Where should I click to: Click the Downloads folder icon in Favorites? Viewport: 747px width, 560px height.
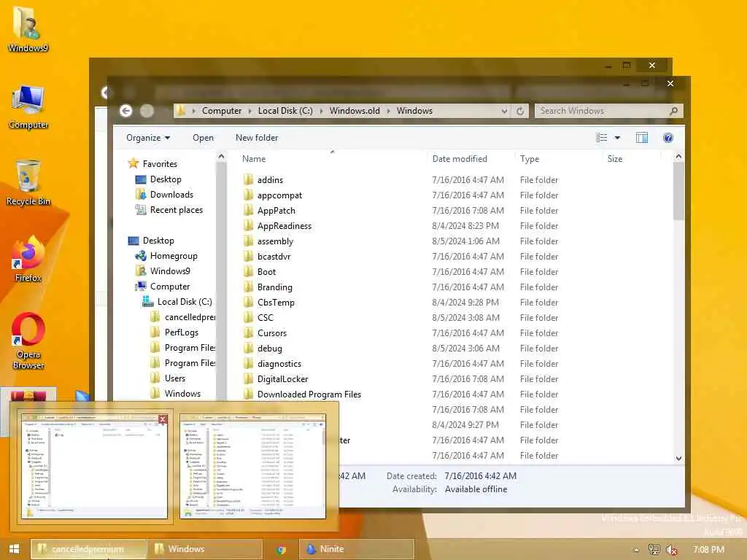(x=141, y=194)
